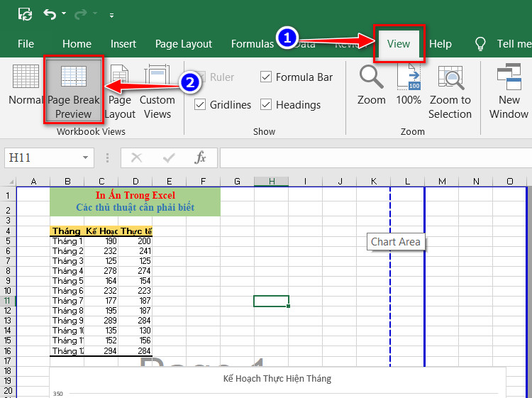Click cell with value 294

101,351
